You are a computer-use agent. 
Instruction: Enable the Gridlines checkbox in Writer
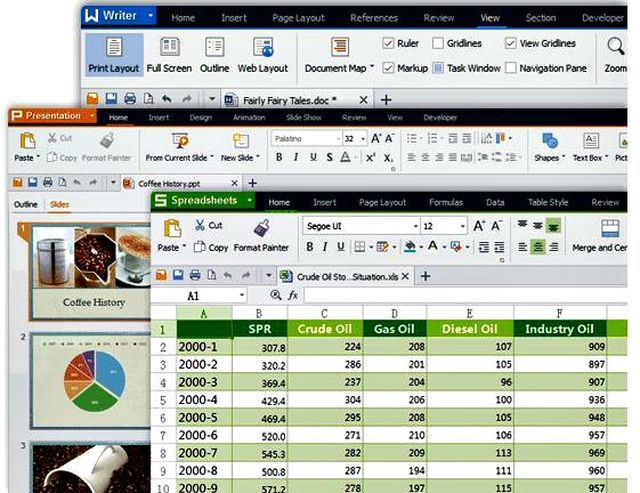438,43
